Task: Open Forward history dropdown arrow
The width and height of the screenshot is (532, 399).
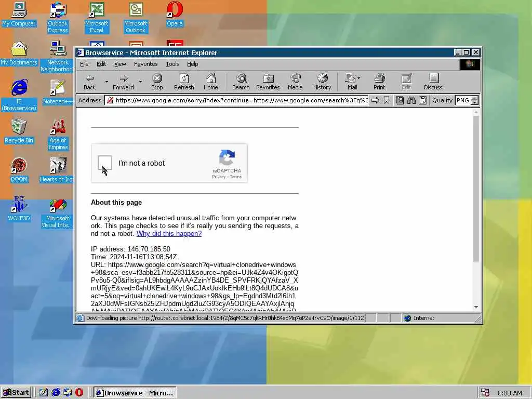Action: point(140,82)
